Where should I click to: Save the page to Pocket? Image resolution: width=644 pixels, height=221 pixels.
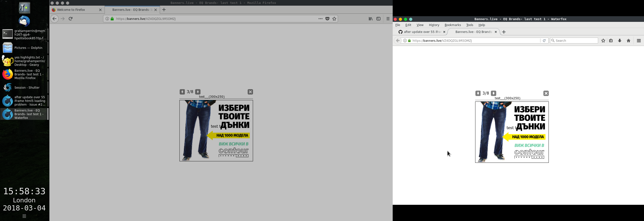coord(327,18)
